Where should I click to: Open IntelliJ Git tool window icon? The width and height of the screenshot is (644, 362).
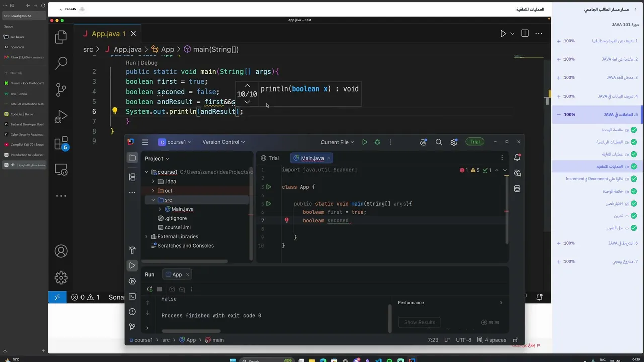coord(132,327)
